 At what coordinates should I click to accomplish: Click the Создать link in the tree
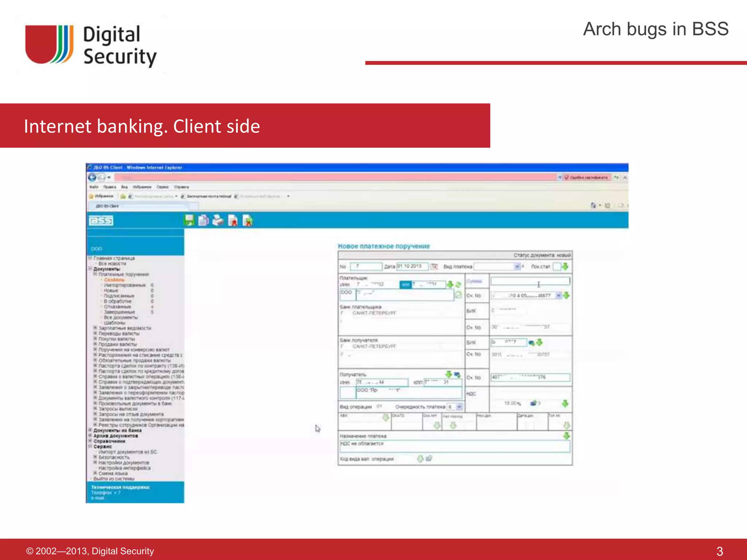coord(114,280)
